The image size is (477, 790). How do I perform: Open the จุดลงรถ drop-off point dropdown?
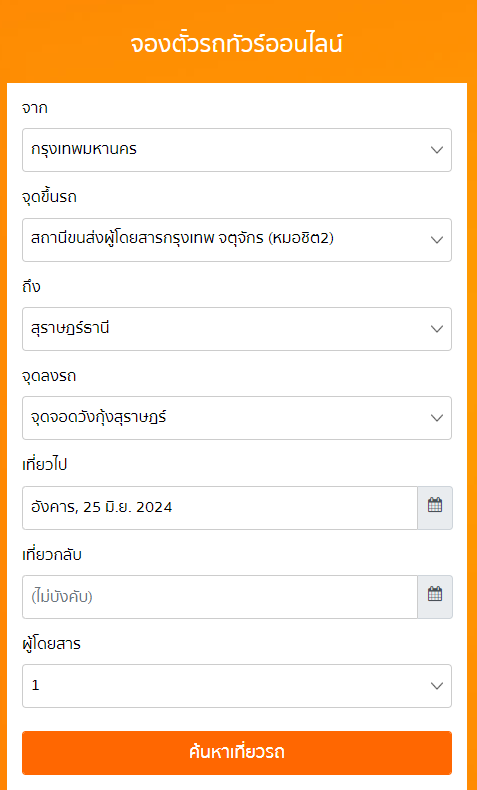click(x=237, y=418)
